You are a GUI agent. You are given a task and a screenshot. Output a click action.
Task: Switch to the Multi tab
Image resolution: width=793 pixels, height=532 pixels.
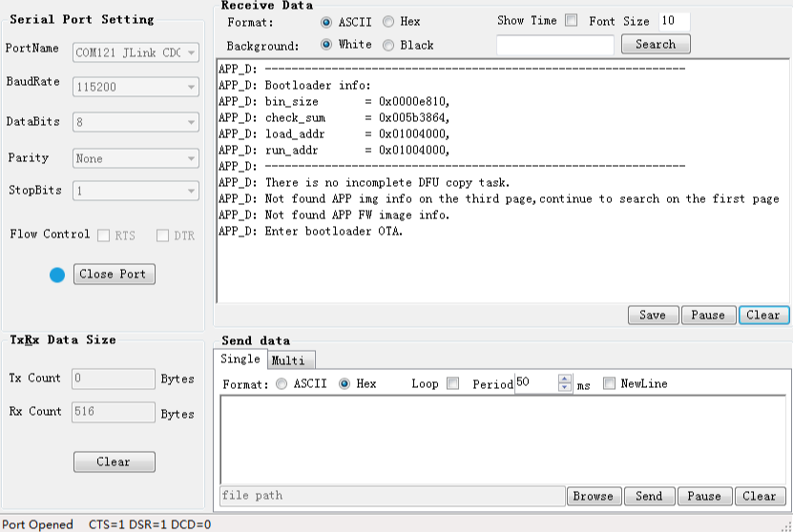(288, 360)
